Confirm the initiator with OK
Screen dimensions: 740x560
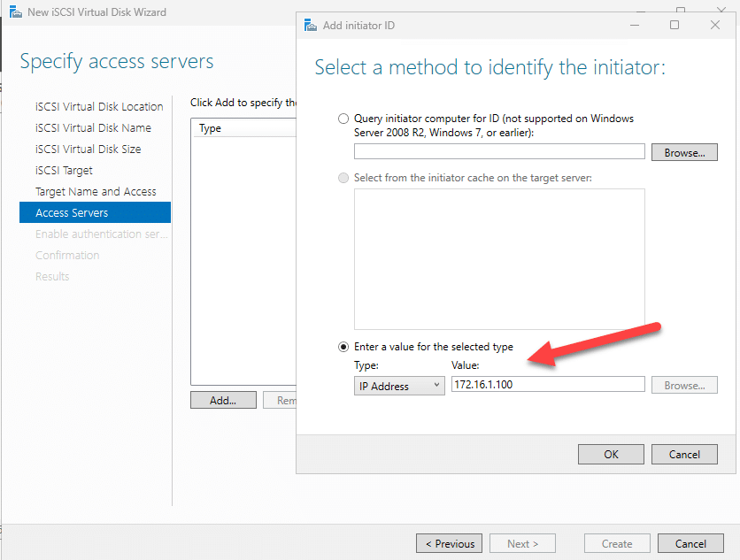611,454
